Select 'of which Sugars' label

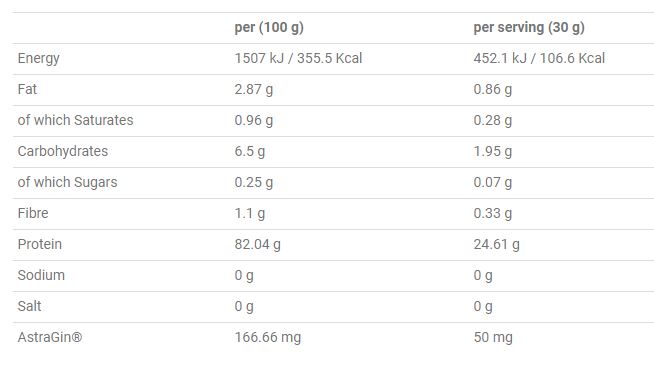click(x=67, y=182)
